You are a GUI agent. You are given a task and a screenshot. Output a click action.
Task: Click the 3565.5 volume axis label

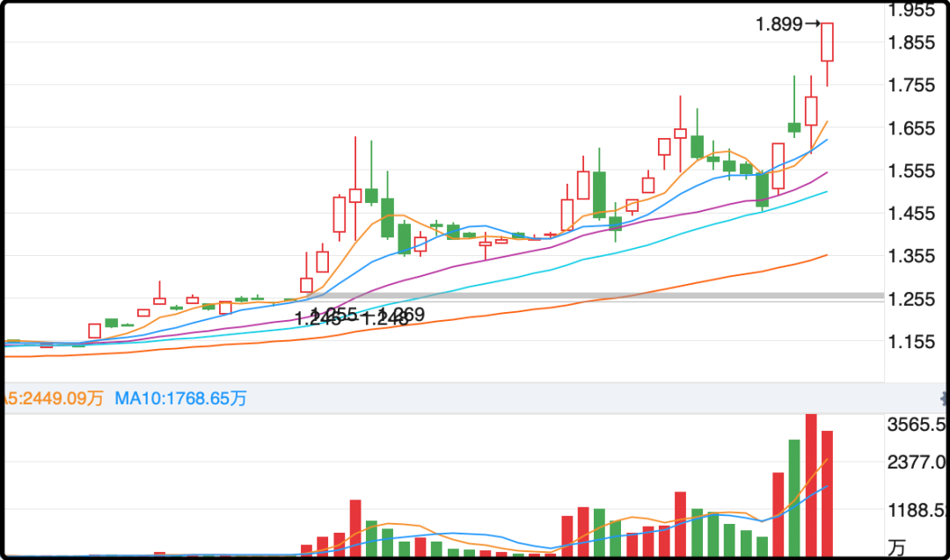point(917,425)
